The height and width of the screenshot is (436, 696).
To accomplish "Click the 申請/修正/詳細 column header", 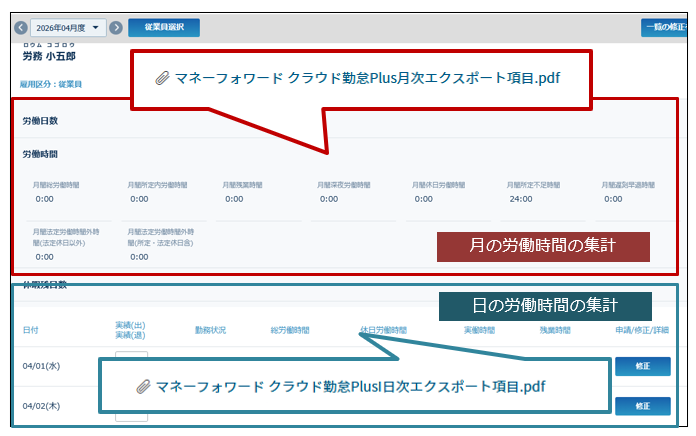I will [642, 330].
